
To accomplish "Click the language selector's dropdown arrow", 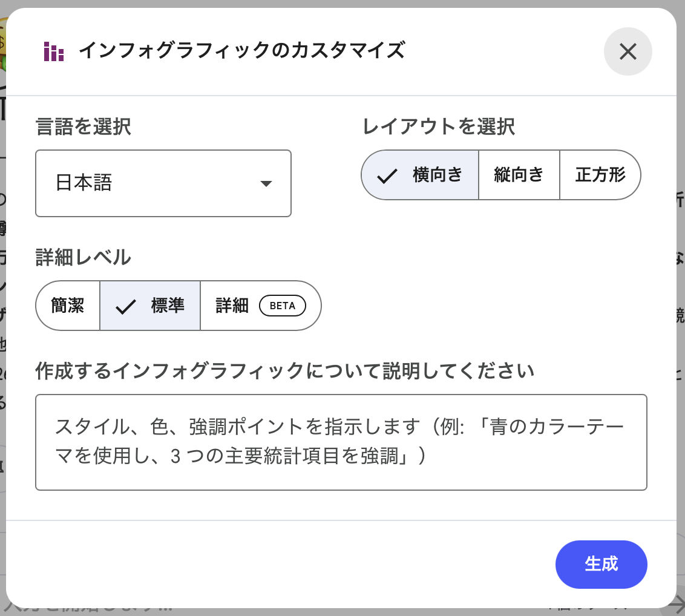I will tap(266, 184).
